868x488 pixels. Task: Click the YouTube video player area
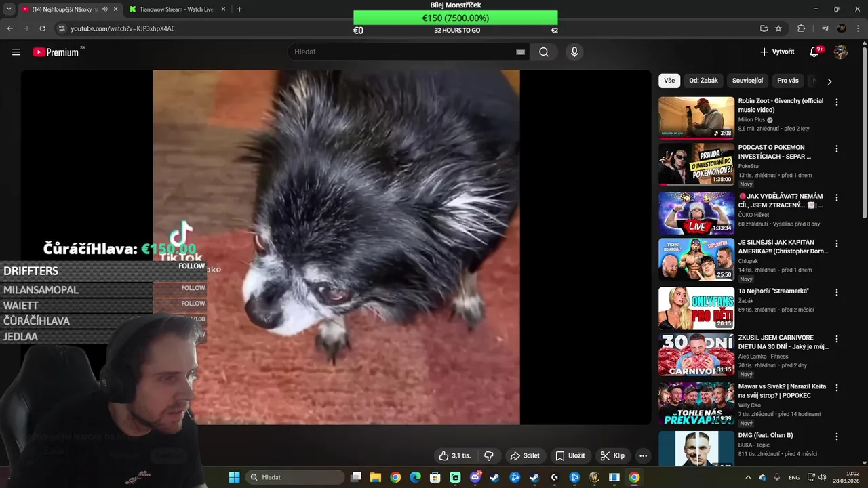point(336,247)
